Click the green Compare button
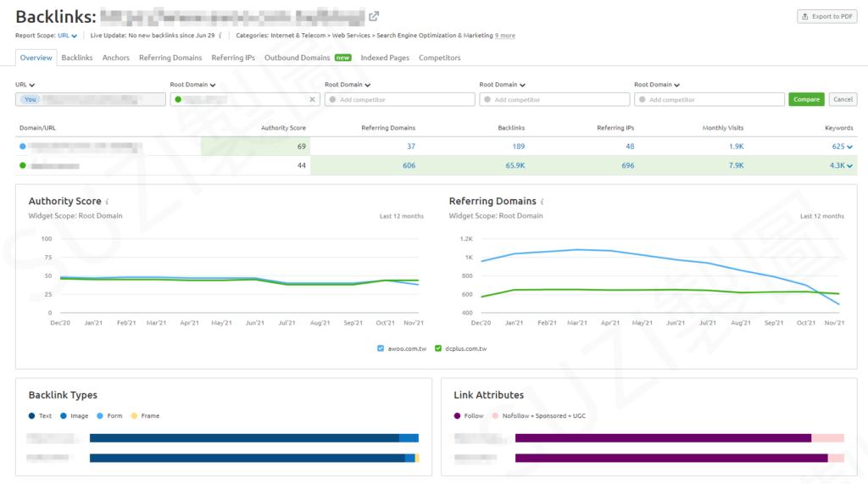868x484 pixels. [806, 100]
